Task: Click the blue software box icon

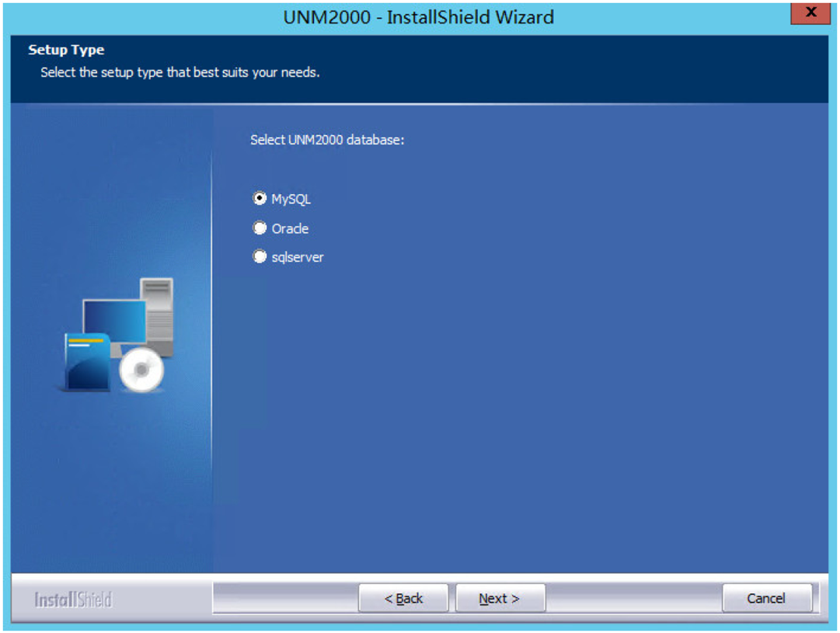Action: 88,362
